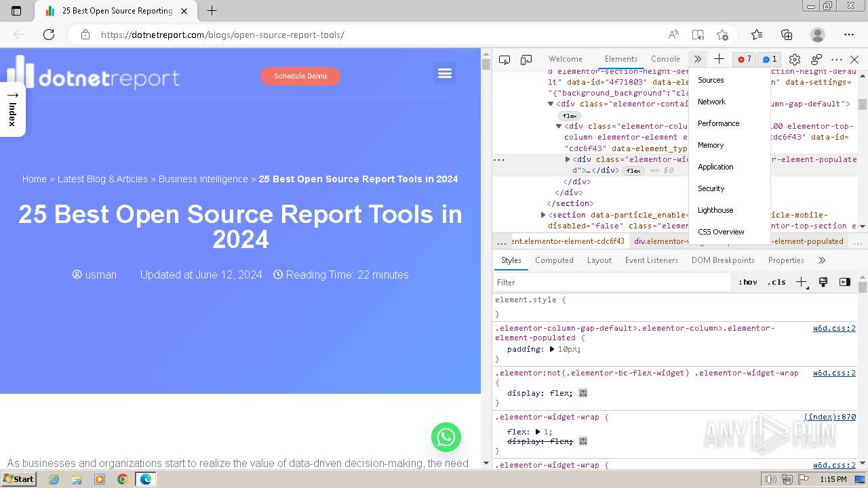Choose Performance in the tools menu
868x488 pixels.
[x=730, y=123]
